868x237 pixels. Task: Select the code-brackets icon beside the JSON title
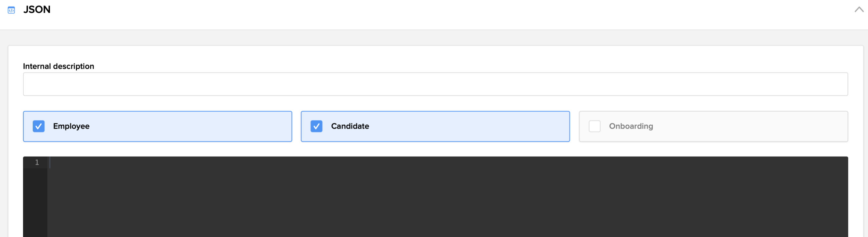coord(11,10)
